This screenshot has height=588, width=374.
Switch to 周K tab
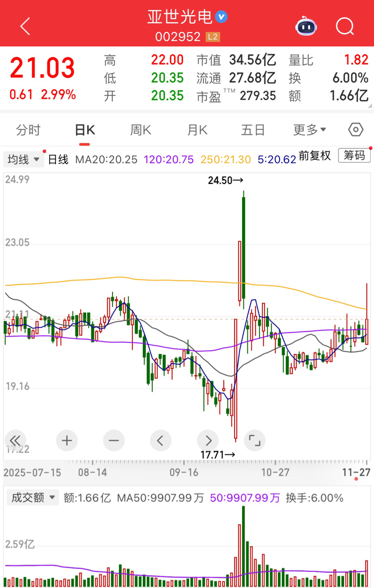141,130
